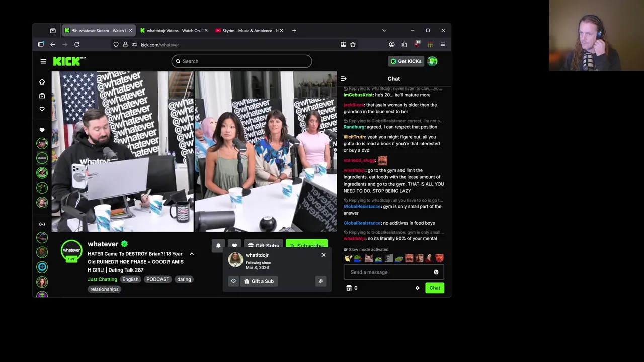This screenshot has height=362, width=644.
Task: Open the Browse sidebar icon
Action: coord(42,96)
